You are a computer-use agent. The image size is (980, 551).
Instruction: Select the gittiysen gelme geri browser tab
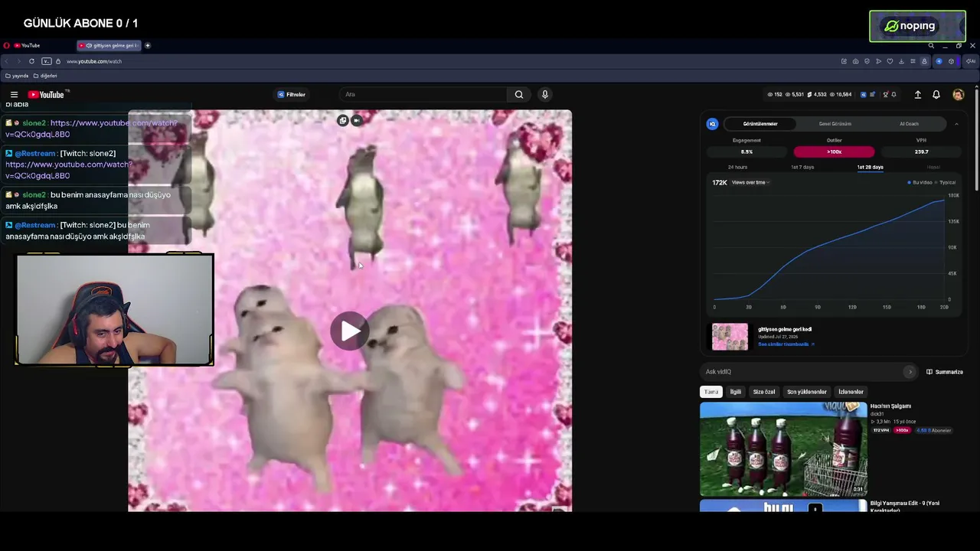109,45
